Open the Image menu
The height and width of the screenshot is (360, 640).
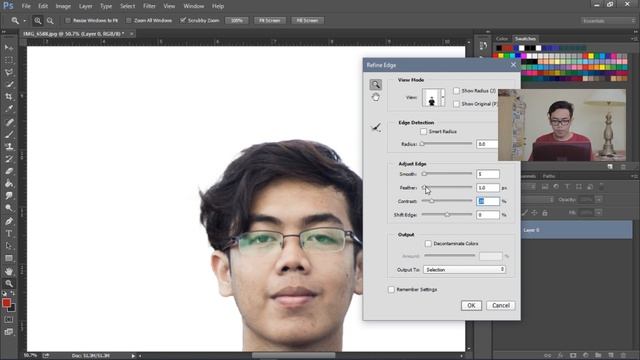pyautogui.click(x=63, y=6)
